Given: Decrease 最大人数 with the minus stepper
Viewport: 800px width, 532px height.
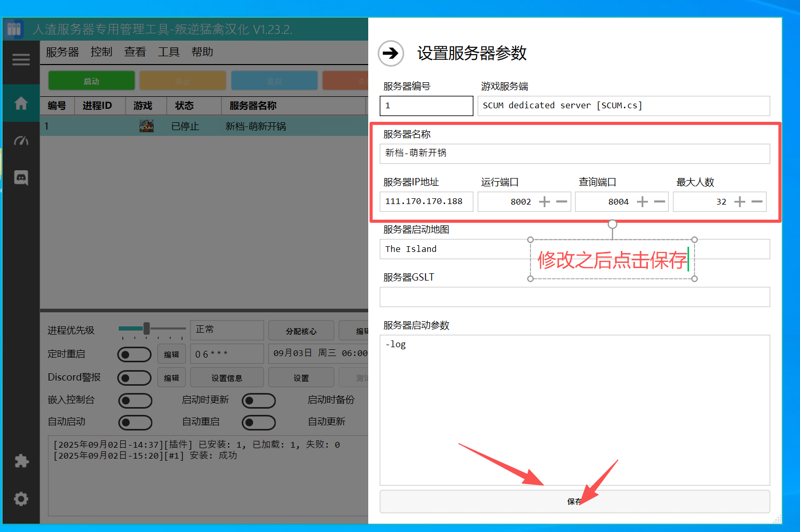Looking at the screenshot, I should point(757,201).
